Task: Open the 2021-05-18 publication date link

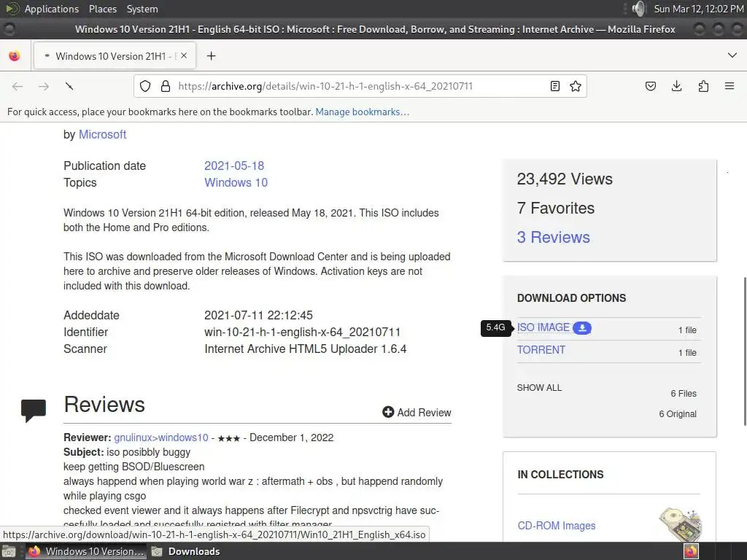Action: point(234,166)
